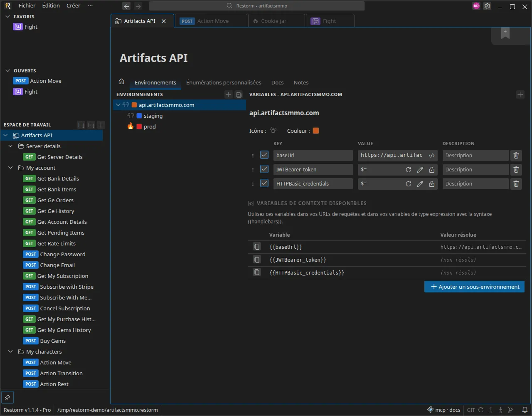Delete the HTTPBasic_credentials variable
Screen dimensions: 532x416
[516, 184]
